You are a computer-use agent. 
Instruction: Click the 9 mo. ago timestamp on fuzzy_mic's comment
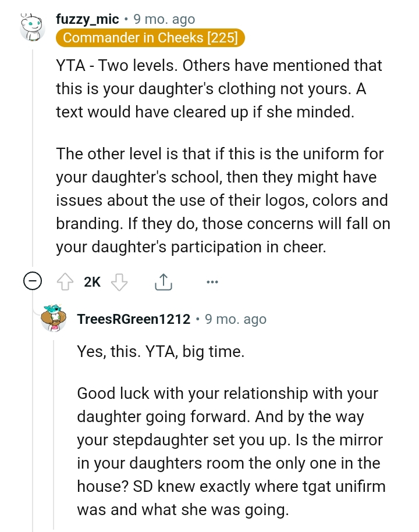[165, 19]
